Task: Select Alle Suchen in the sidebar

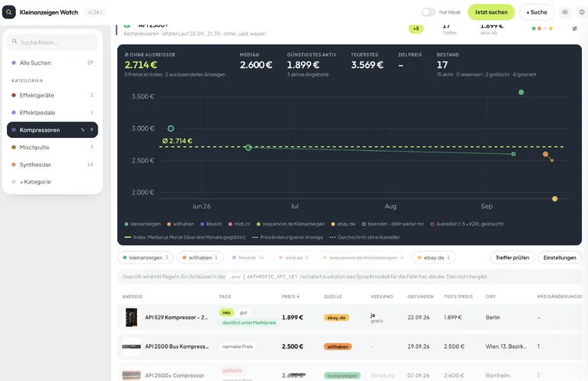Action: point(53,62)
